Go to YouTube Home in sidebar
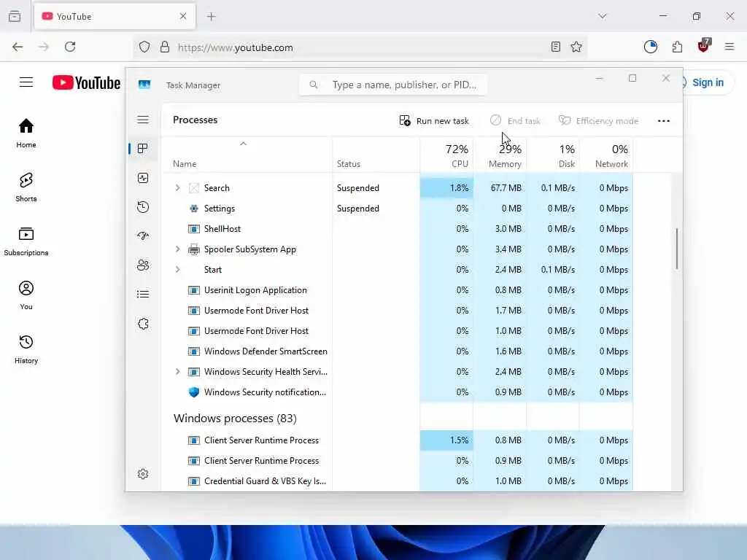Viewport: 747px width, 560px height. tap(26, 133)
